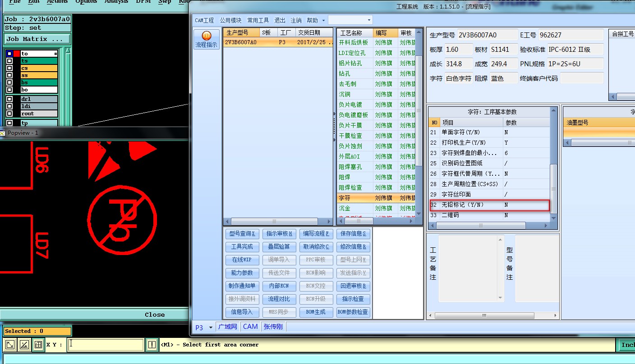Click the 流程对比 button

pyautogui.click(x=279, y=299)
